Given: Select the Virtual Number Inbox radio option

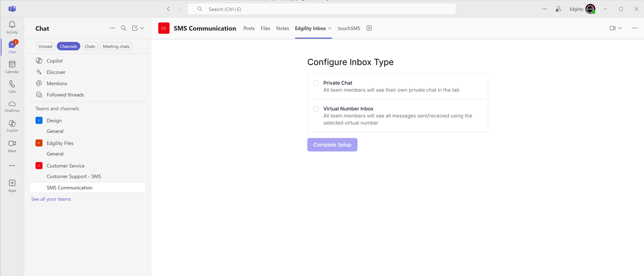Looking at the screenshot, I should pos(316,109).
